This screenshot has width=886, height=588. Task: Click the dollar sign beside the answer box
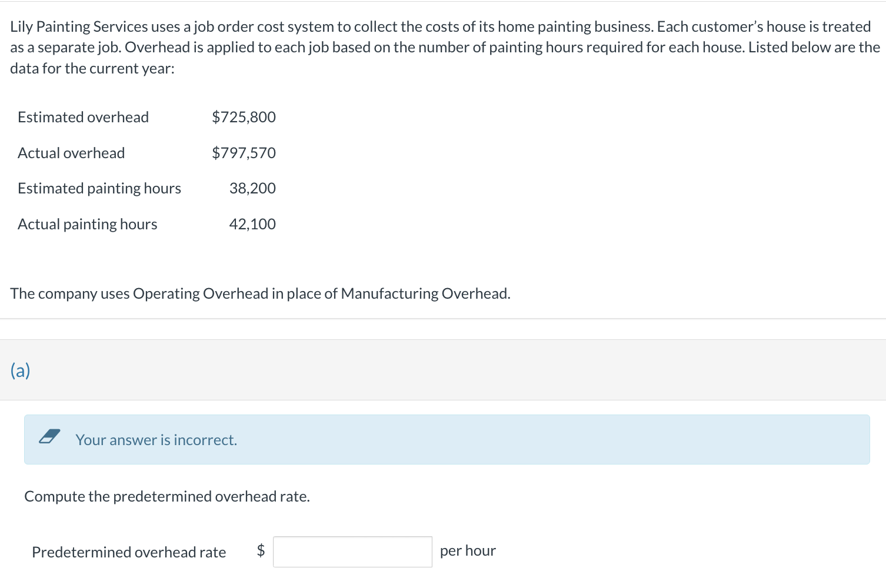[x=261, y=550]
